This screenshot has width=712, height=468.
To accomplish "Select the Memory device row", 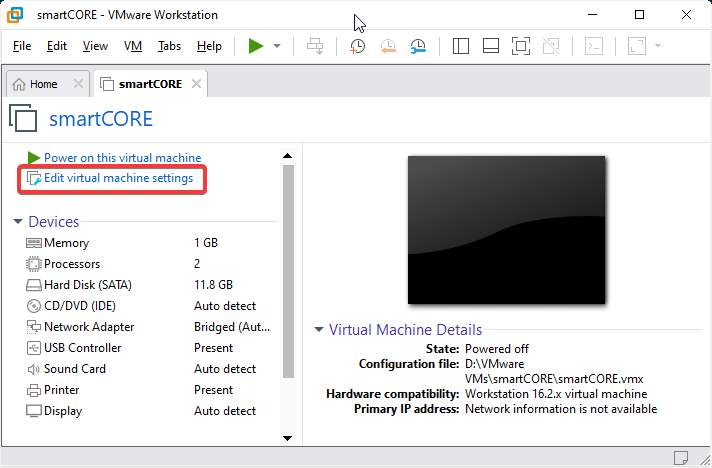I will point(148,243).
